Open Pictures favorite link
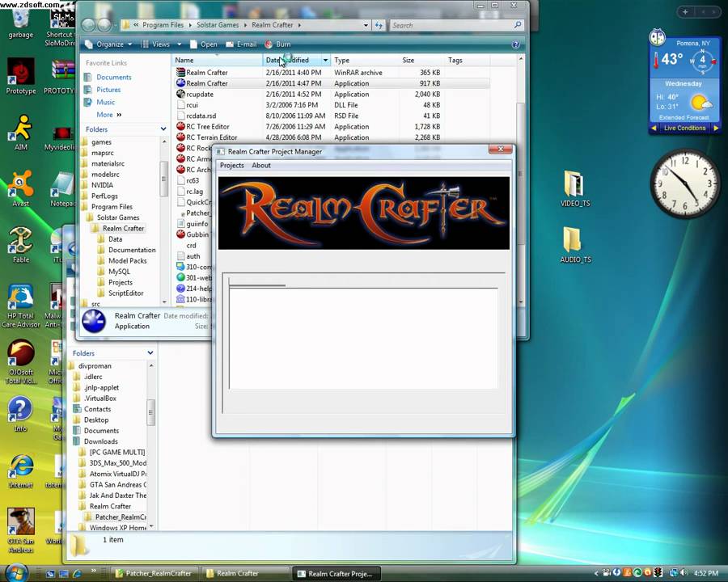Screen dimensions: 728x582 [x=108, y=90]
